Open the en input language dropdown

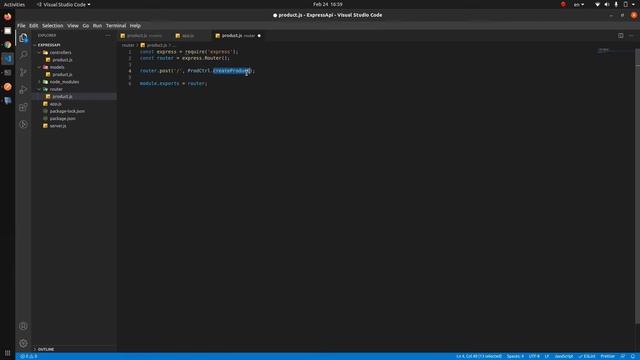pyautogui.click(x=579, y=4)
